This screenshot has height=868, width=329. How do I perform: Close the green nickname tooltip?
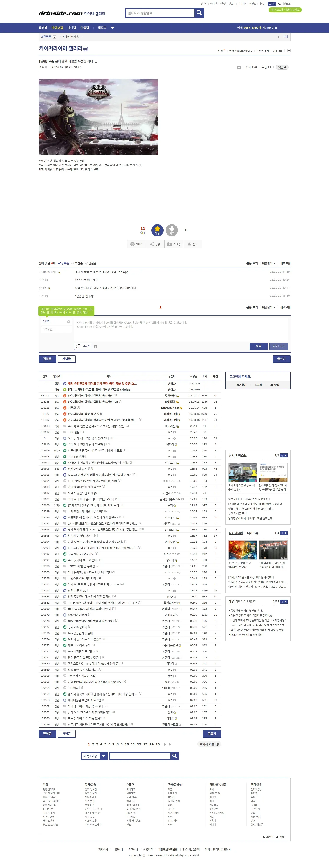pos(91,309)
